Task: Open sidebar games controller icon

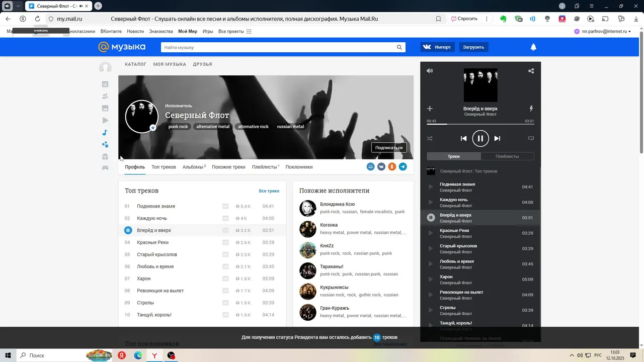Action: pos(105,168)
